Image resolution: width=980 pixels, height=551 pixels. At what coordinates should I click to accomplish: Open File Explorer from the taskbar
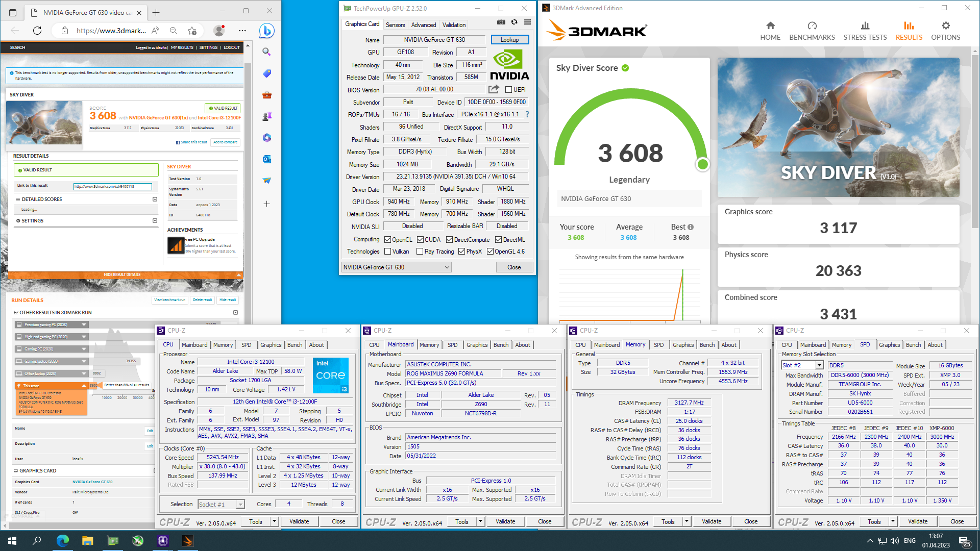(x=87, y=541)
